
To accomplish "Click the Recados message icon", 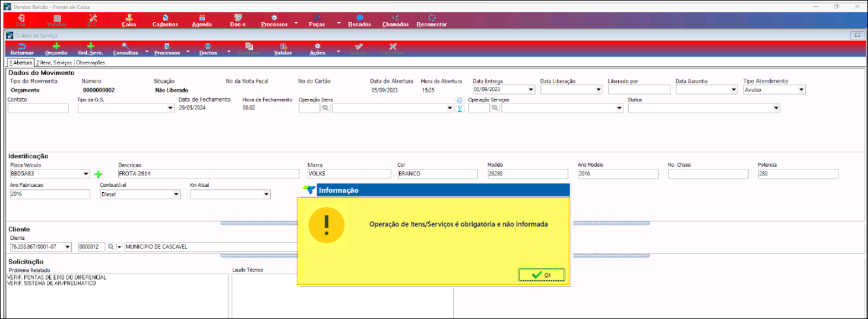I will (x=359, y=21).
